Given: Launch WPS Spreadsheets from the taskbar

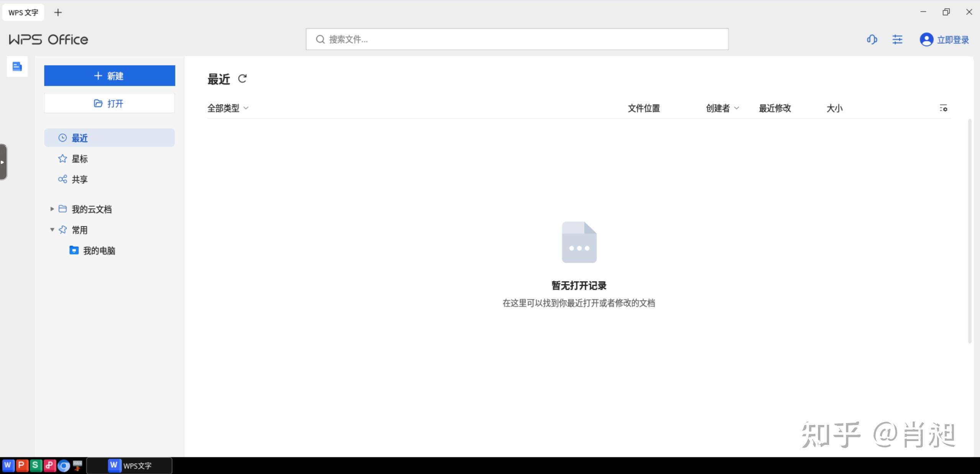Looking at the screenshot, I should pos(35,465).
